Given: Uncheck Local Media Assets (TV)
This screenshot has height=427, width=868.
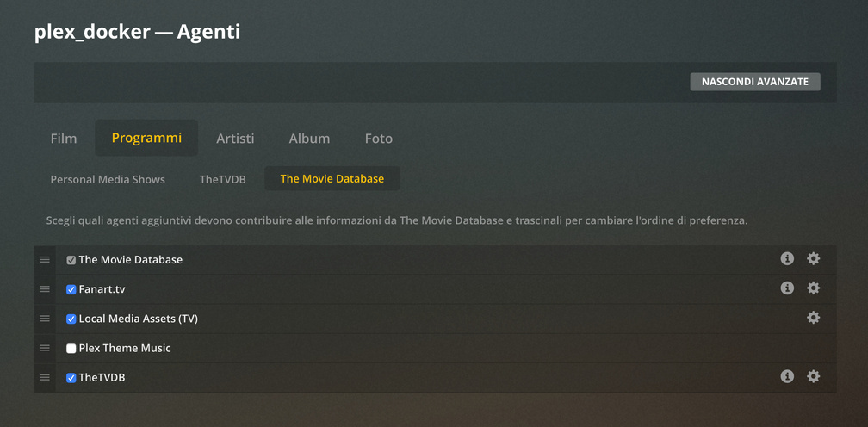Looking at the screenshot, I should click(71, 319).
